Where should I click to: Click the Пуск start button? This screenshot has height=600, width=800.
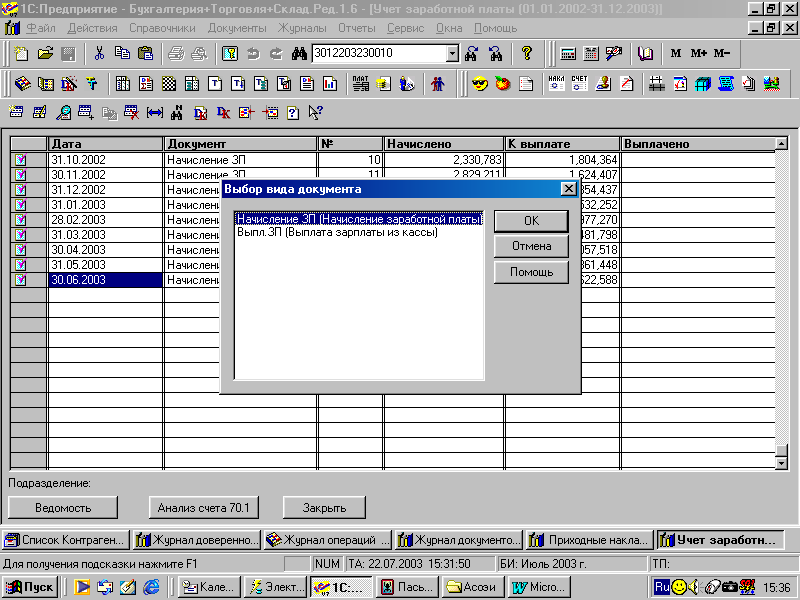pyautogui.click(x=30, y=587)
